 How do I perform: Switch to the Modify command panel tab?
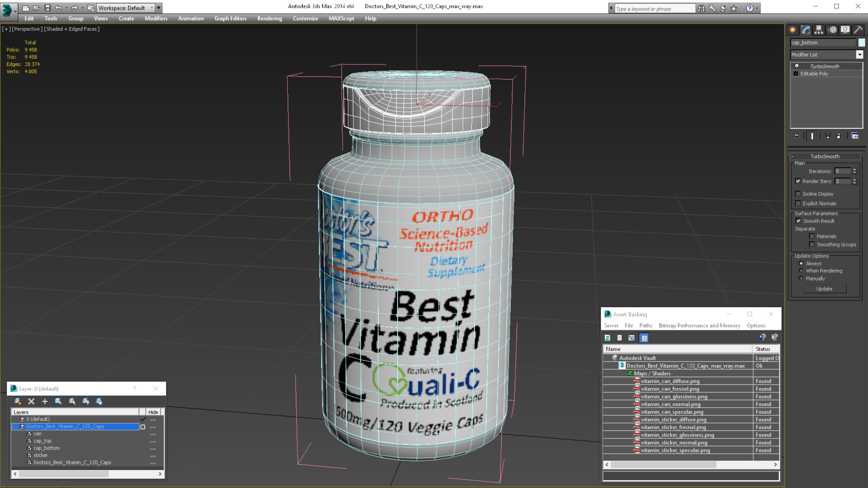[x=806, y=30]
